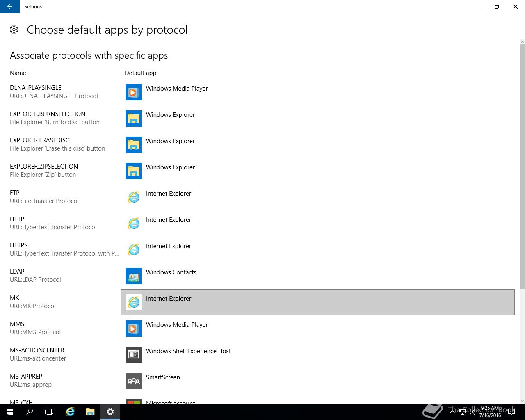Click the Internet Explorer icon in HTTPS row
This screenshot has width=525, height=420.
(x=134, y=250)
